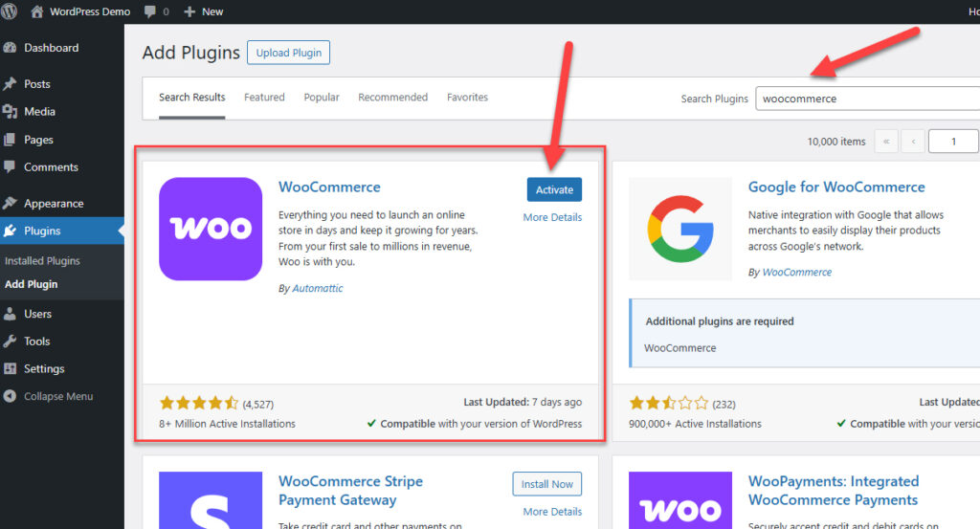980x529 pixels.
Task: Click the Add Plugins page heading
Action: point(190,53)
